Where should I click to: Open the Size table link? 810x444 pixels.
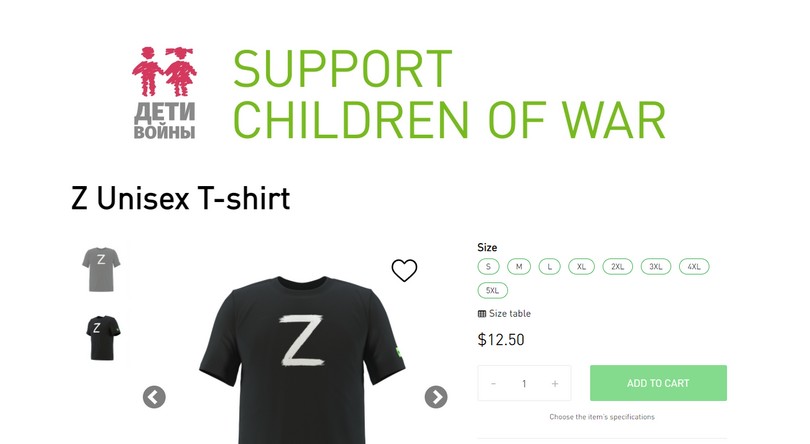[509, 314]
